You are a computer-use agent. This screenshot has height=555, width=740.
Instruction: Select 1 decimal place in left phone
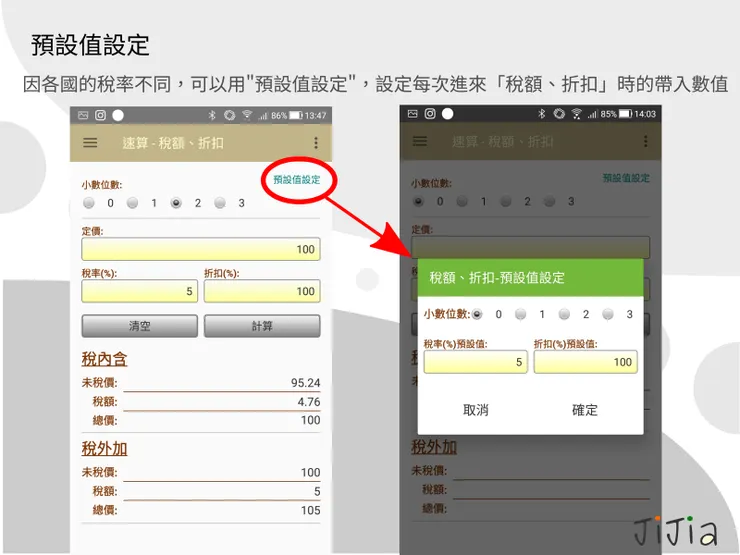click(133, 203)
